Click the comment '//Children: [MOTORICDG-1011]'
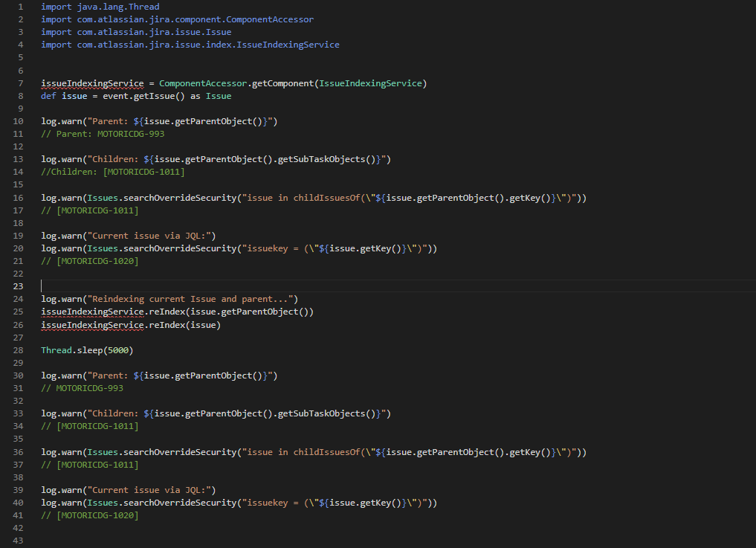 pos(113,172)
